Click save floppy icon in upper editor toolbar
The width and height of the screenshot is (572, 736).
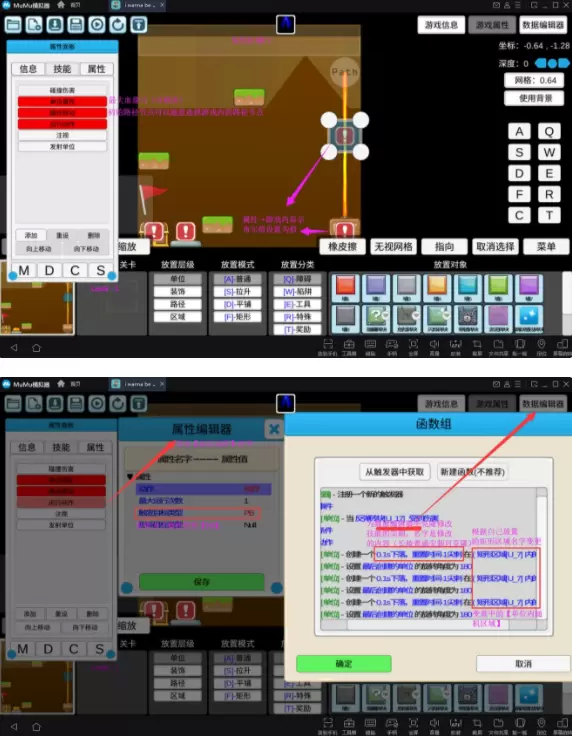[x=76, y=24]
